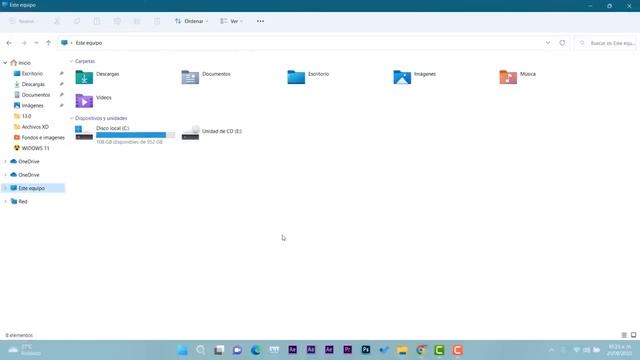Open the Ordenar sort dropdown
This screenshot has width=640, height=360.
191,21
